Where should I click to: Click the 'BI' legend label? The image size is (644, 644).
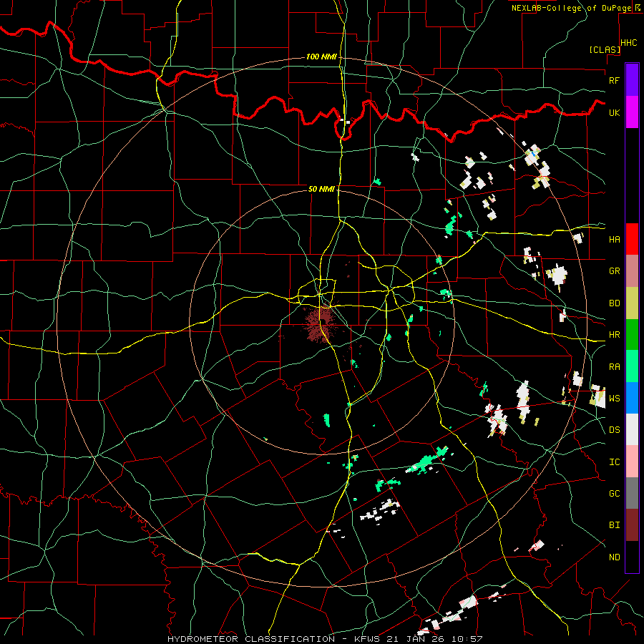pyautogui.click(x=614, y=525)
